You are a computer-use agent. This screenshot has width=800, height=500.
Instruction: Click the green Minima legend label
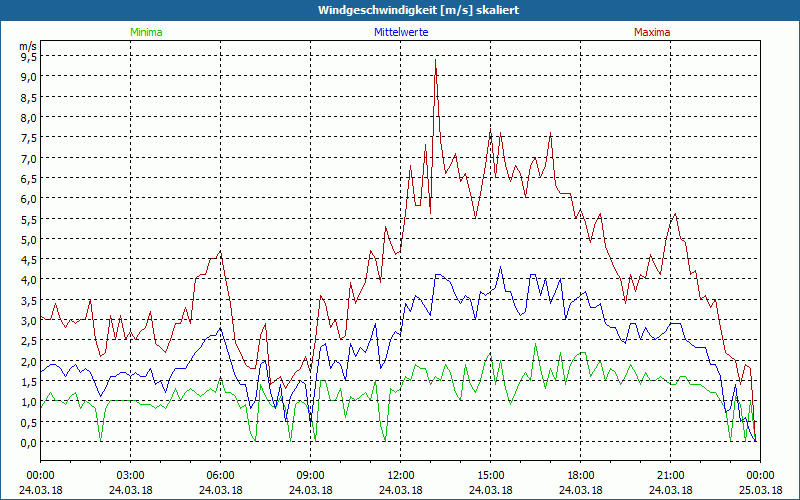point(145,32)
